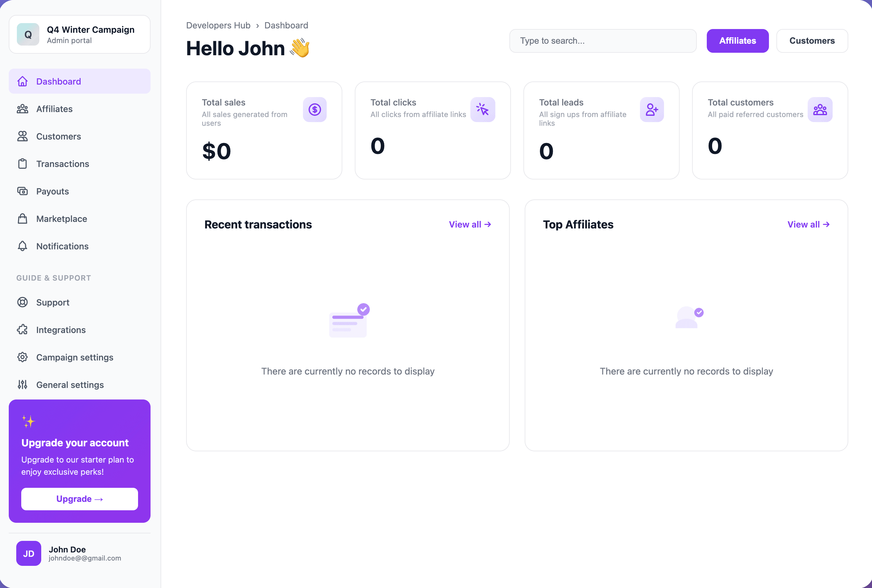Open Campaign settings from sidebar
The image size is (872, 588).
point(80,357)
